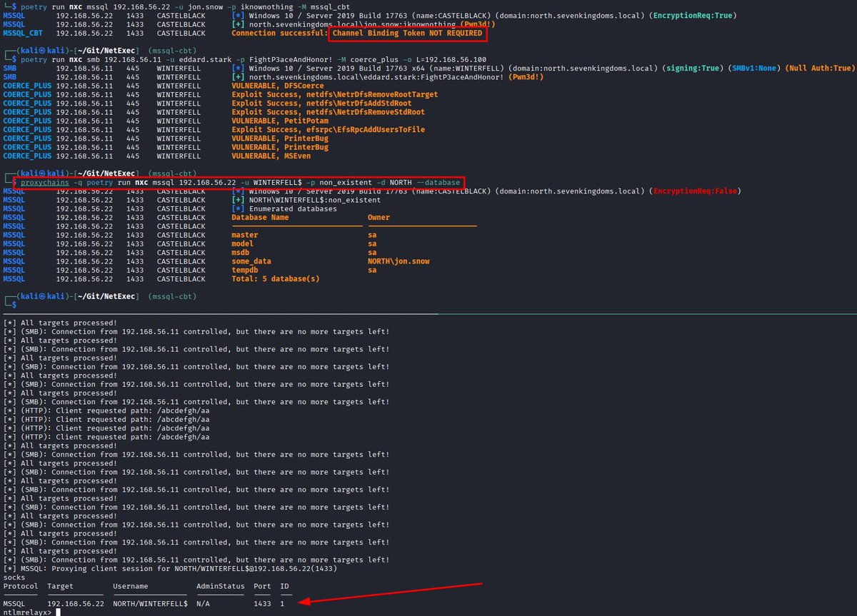This screenshot has height=616, width=857.
Task: Click the 'Port' socks table header
Action: (x=263, y=586)
